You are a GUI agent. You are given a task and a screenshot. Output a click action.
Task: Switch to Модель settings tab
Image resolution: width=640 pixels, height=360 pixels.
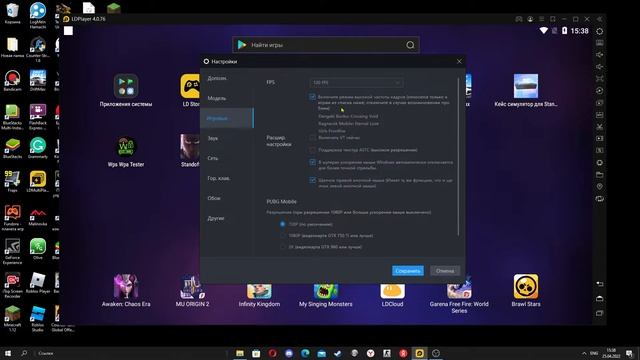227,98
